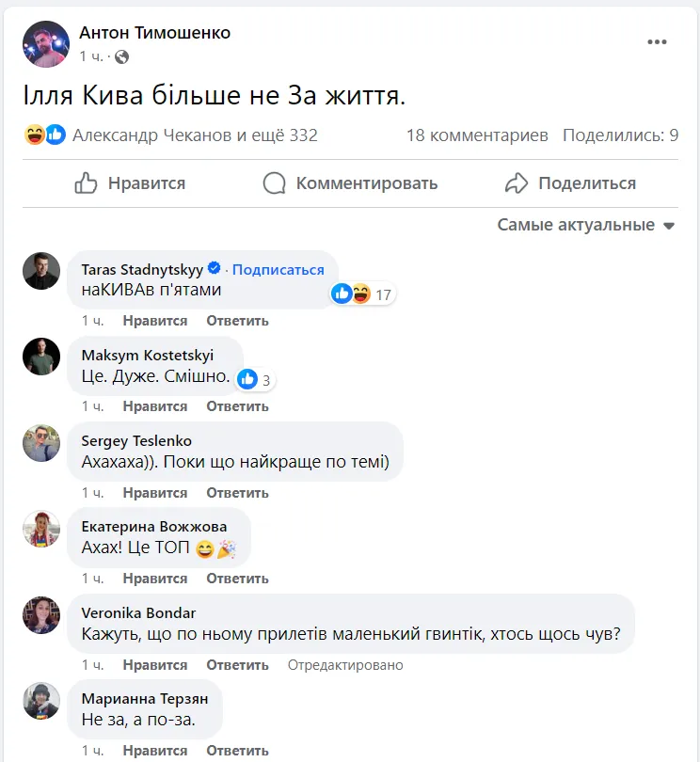Image resolution: width=700 pixels, height=762 pixels.
Task: Open the three-dot post options menu
Action: pos(657,43)
